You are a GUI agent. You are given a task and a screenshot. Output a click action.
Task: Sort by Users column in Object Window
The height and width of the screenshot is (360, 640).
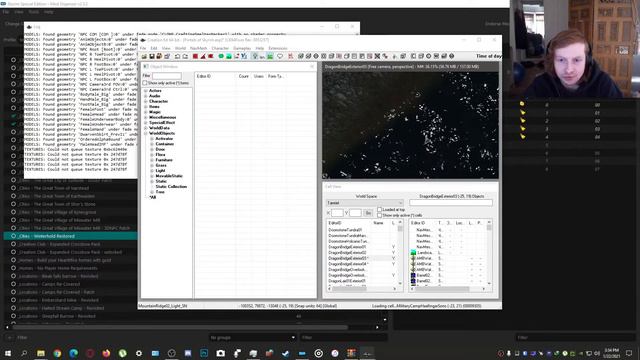tap(259, 76)
